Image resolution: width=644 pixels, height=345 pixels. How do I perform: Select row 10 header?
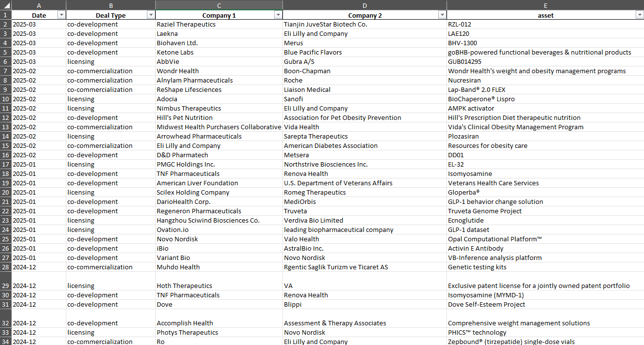click(5, 99)
